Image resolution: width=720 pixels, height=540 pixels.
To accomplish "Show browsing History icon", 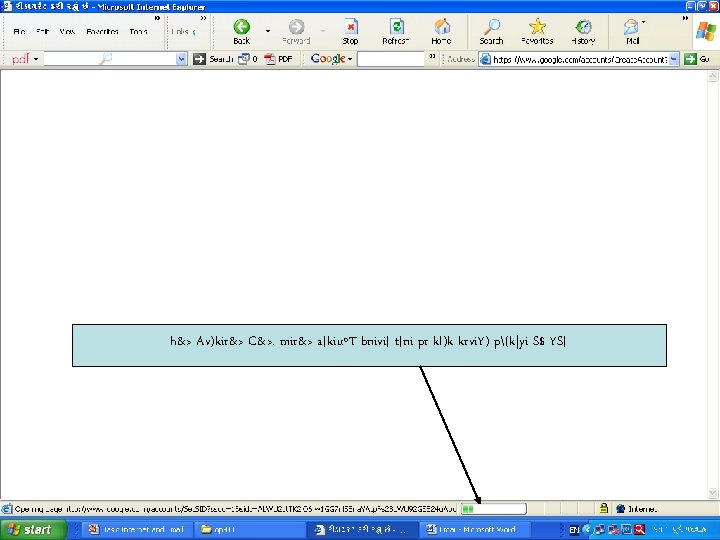I will click(x=583, y=27).
